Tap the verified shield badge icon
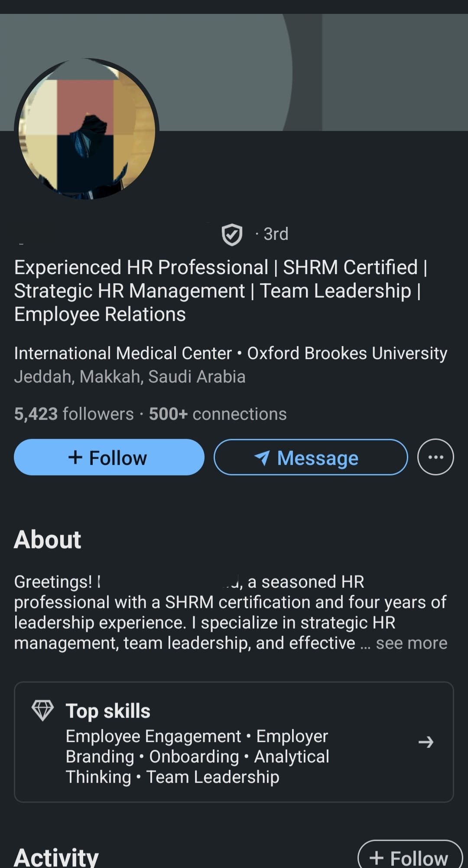 click(232, 235)
